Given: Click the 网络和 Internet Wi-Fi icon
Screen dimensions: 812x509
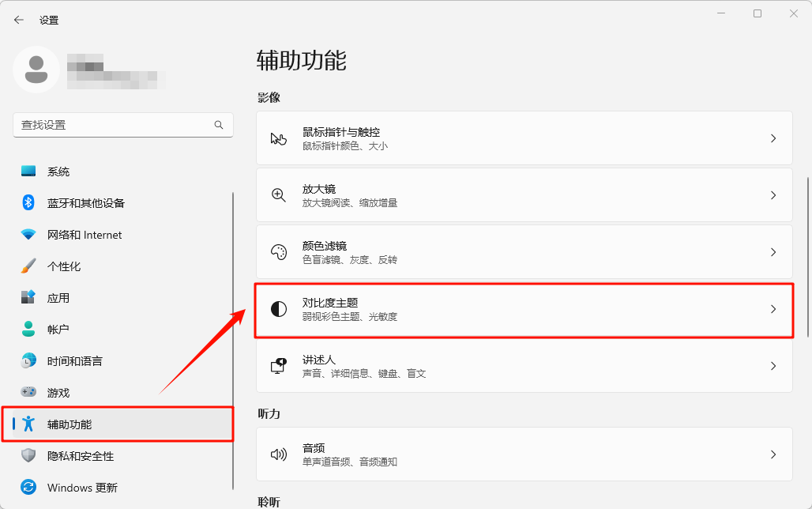Looking at the screenshot, I should pos(28,235).
